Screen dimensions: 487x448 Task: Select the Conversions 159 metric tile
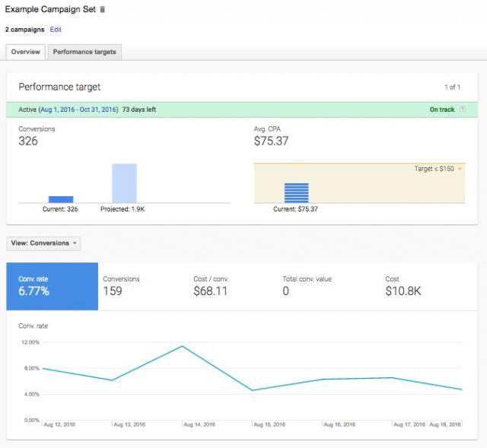coord(141,286)
